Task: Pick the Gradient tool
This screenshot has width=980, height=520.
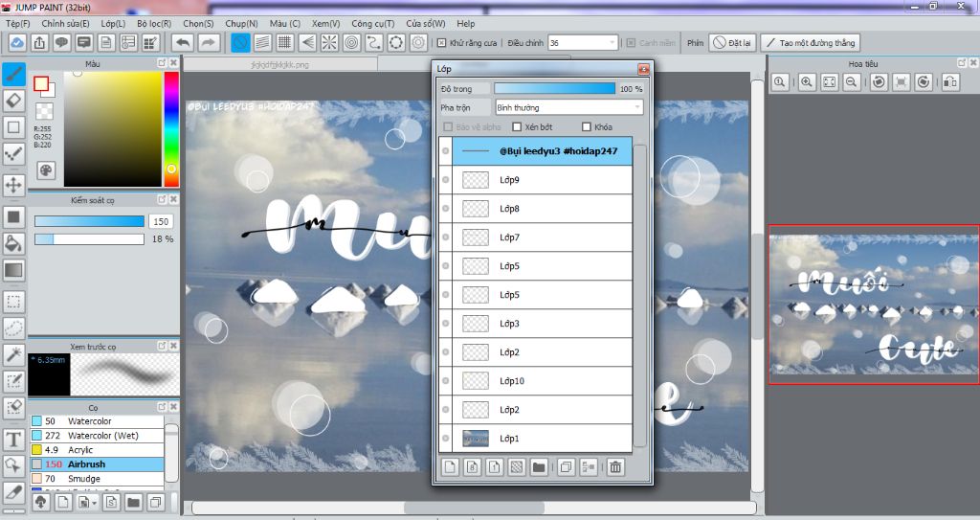Action: 13,270
